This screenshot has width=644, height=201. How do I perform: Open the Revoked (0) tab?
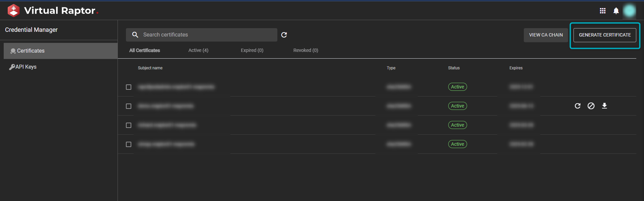point(306,50)
